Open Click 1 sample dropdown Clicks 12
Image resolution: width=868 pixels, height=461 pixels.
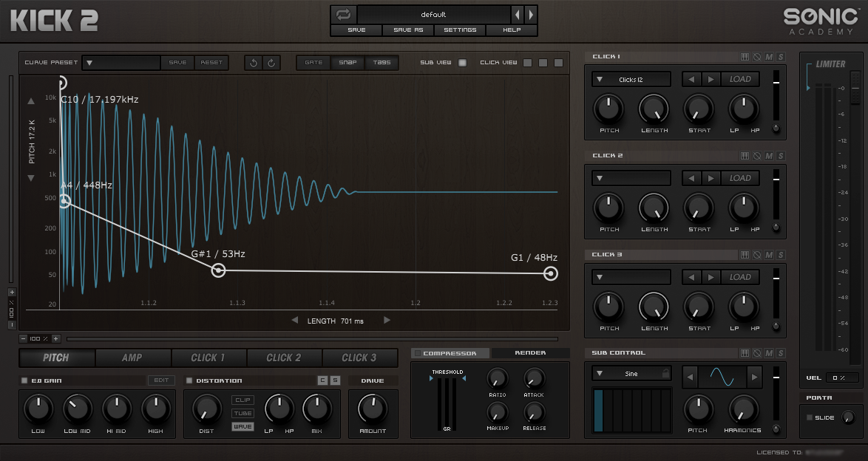631,79
